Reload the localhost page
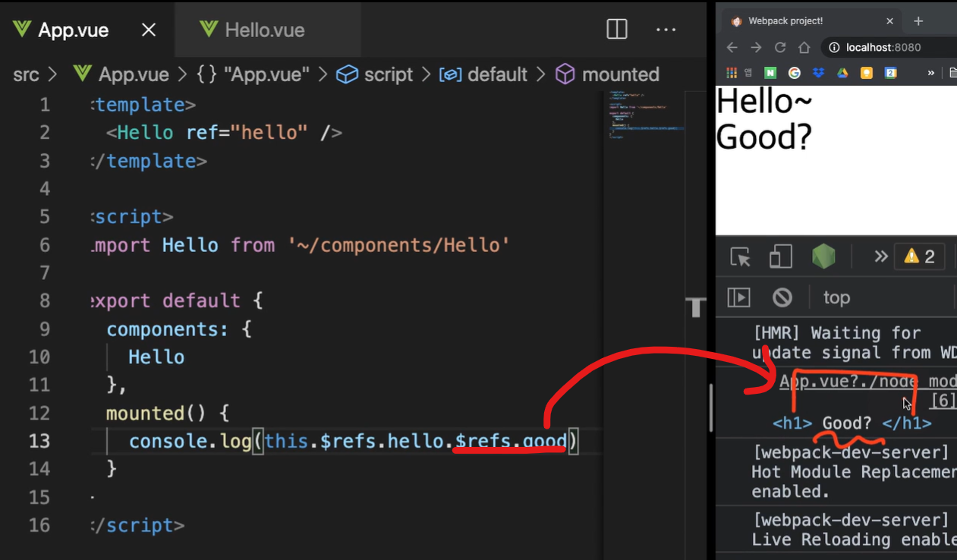Viewport: 957px width, 560px height. pyautogui.click(x=780, y=47)
